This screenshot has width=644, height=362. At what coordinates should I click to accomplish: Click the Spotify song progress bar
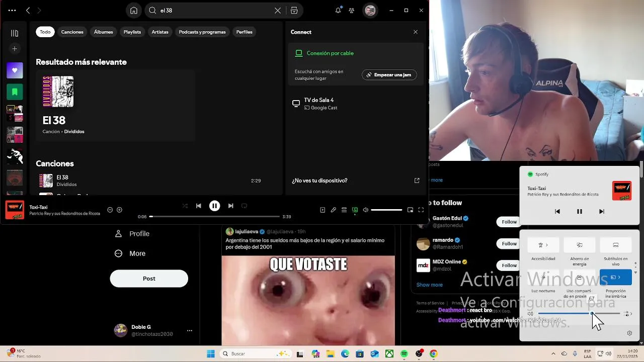[x=214, y=217]
